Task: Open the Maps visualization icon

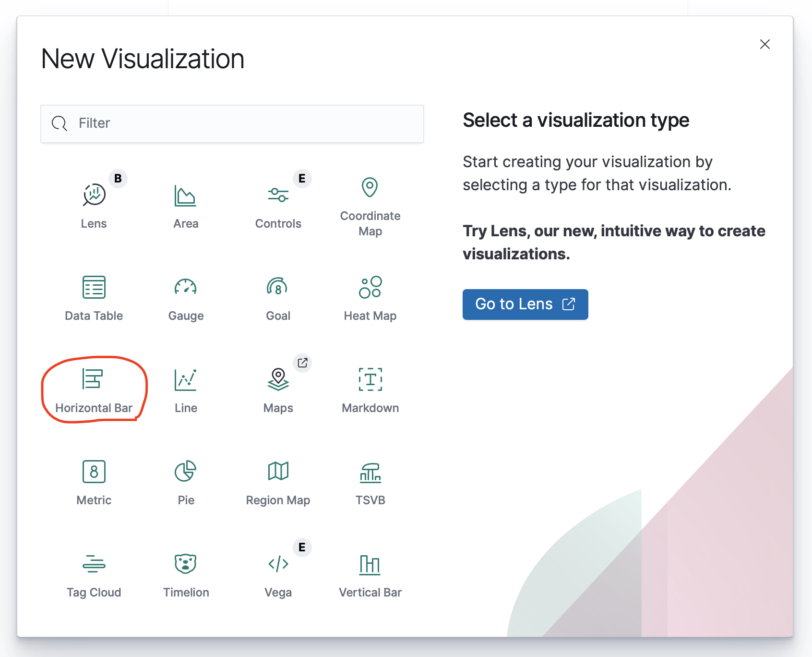Action: (278, 379)
